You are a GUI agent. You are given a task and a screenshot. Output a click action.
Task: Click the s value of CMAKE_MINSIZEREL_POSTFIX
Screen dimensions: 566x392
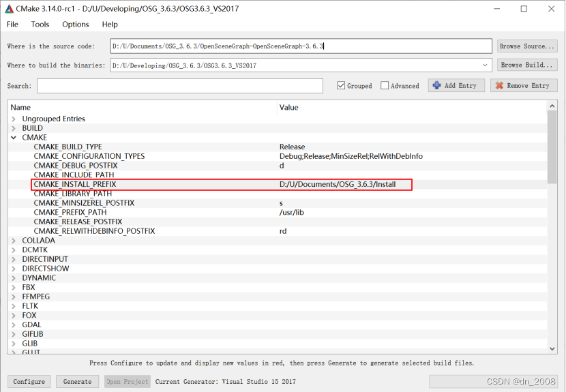(x=281, y=203)
